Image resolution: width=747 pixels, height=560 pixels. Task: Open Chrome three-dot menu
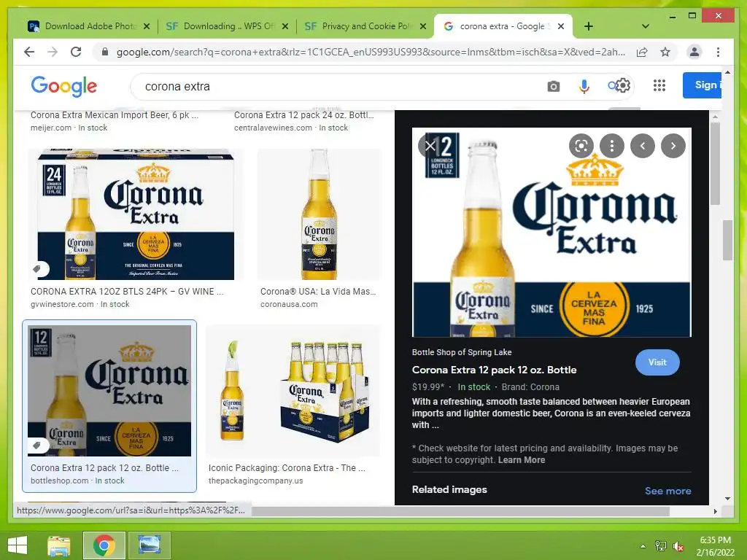pyautogui.click(x=718, y=52)
